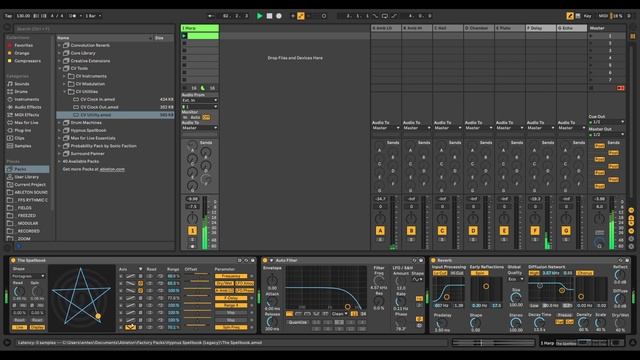Toggle track 1 Track Activator button
The width and height of the screenshot is (640, 360).
point(192,231)
